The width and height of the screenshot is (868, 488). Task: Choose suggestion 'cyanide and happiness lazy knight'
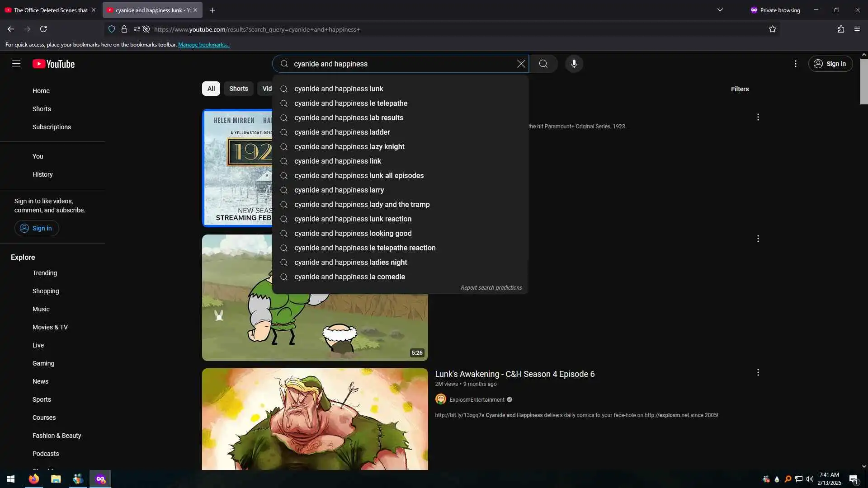coord(349,146)
